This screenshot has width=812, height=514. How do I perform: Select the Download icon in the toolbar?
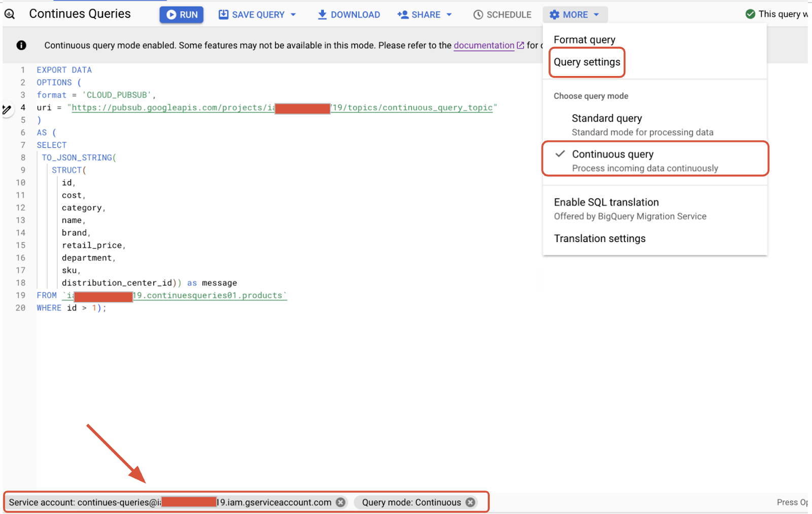(x=322, y=14)
